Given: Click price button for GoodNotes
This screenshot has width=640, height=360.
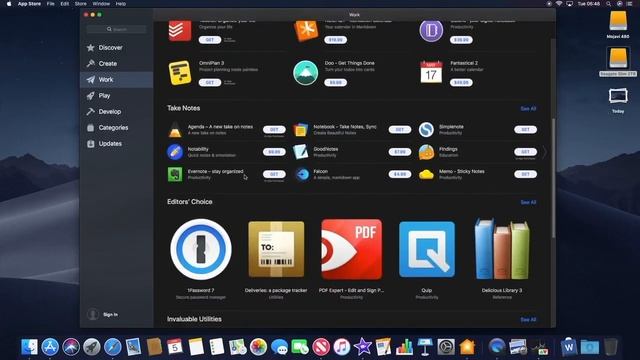Looking at the screenshot, I should point(400,152).
